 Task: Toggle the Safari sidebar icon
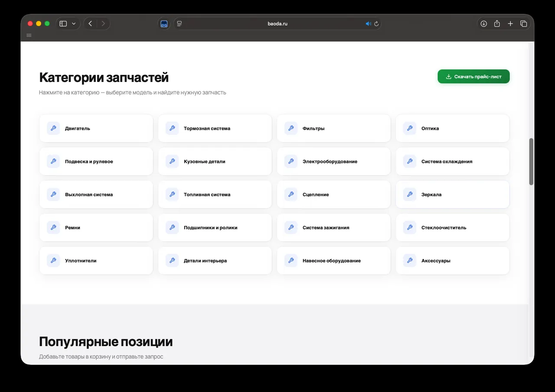[x=63, y=24]
